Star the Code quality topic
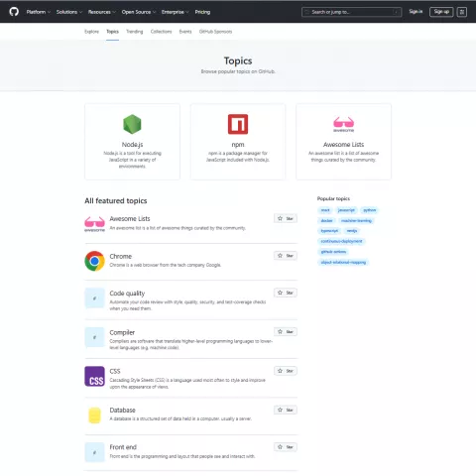The image size is (476, 476). pyautogui.click(x=286, y=293)
